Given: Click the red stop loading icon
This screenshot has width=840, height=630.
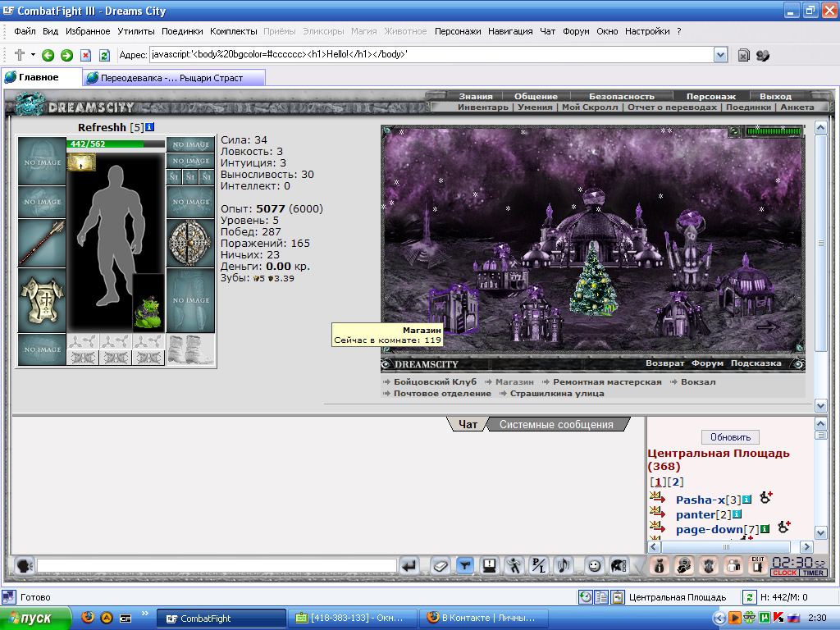Looking at the screenshot, I should coord(85,55).
